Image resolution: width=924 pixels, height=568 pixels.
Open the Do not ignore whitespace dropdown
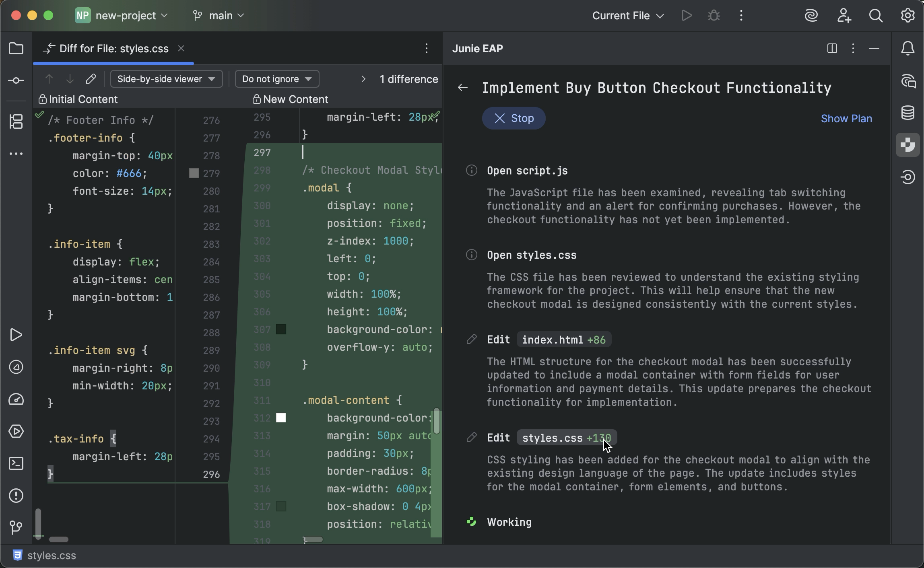tap(276, 79)
